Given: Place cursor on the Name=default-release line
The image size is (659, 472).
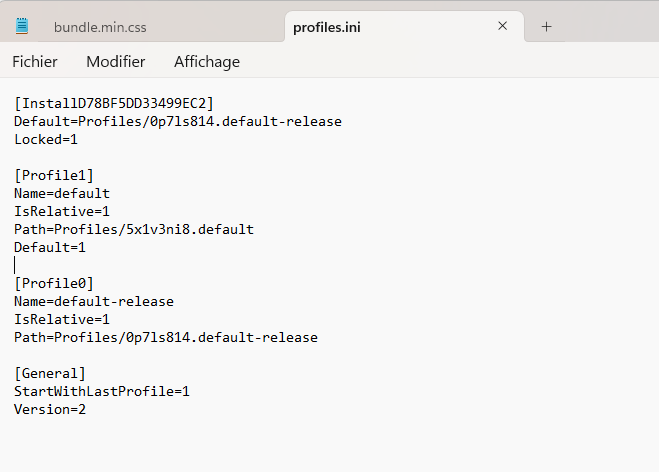Looking at the screenshot, I should coord(94,301).
